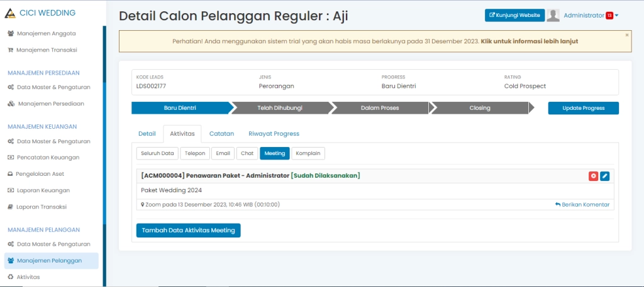This screenshot has height=287, width=644.
Task: Switch to the Catatan tab
Action: (221, 134)
